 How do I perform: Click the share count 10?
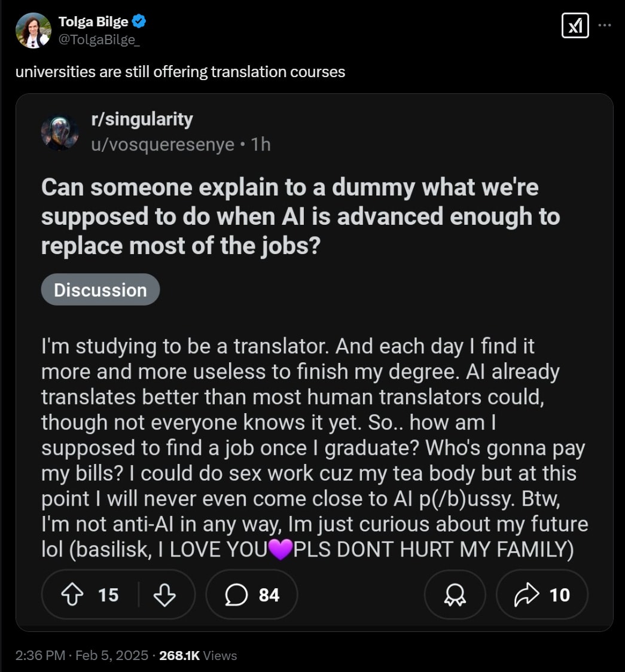(559, 595)
